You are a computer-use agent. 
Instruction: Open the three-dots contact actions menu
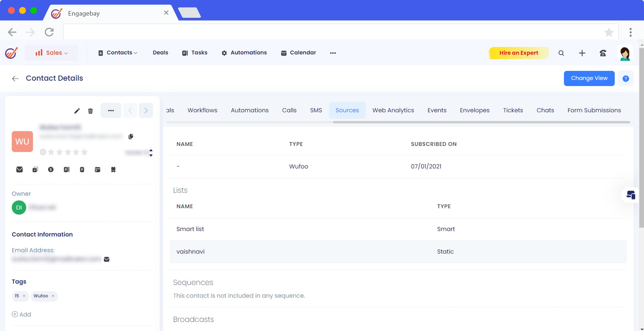click(111, 111)
